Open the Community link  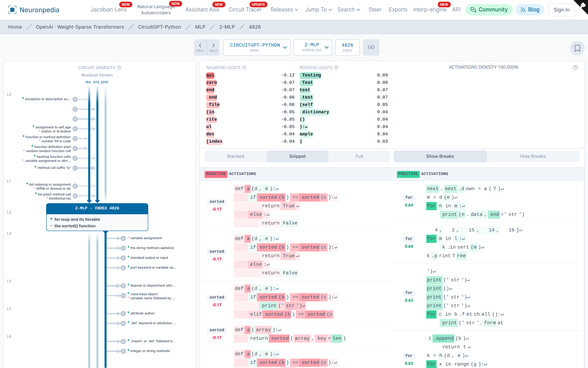pos(489,10)
